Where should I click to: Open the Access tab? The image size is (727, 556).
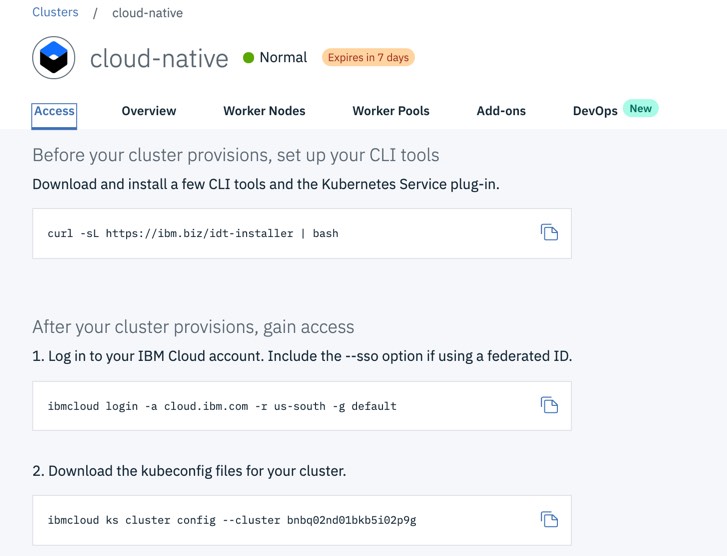tap(54, 111)
